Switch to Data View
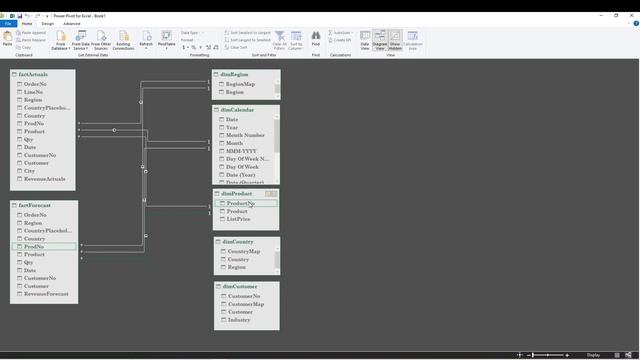The image size is (640, 360). point(365,40)
